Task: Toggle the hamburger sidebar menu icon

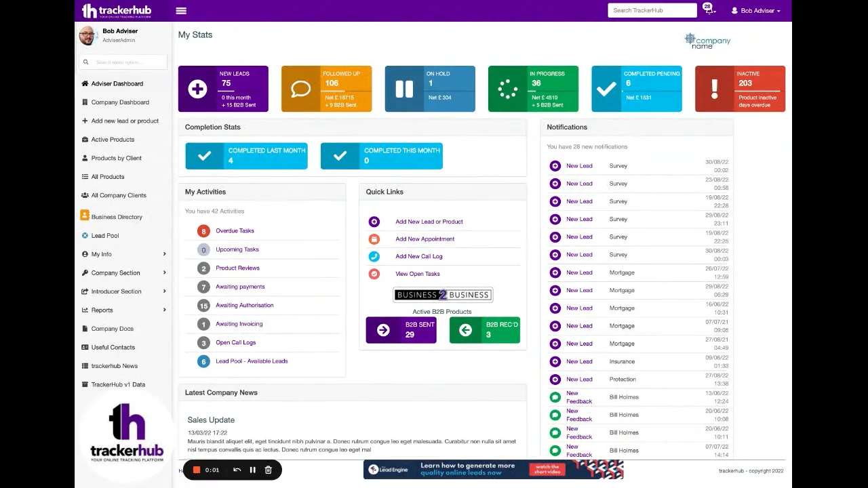Action: coord(181,11)
